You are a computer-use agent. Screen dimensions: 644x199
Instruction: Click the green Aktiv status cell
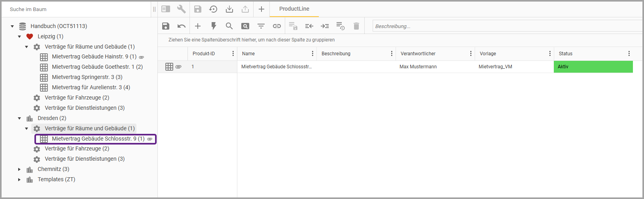pos(593,67)
